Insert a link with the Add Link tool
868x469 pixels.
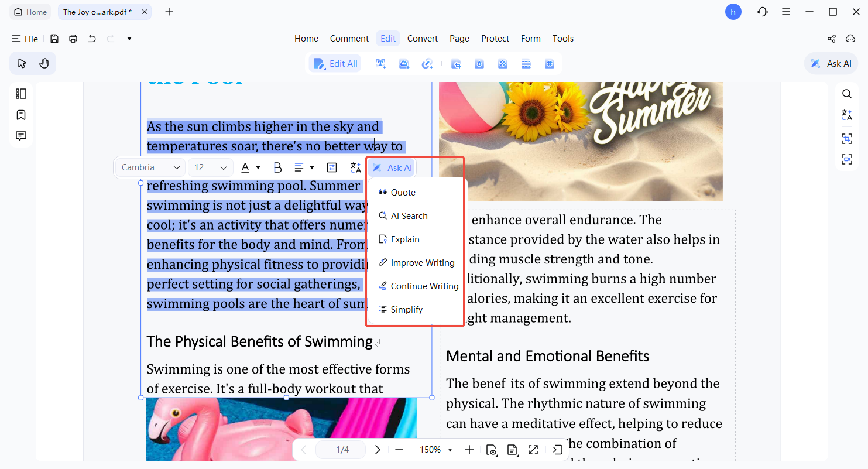click(x=427, y=63)
